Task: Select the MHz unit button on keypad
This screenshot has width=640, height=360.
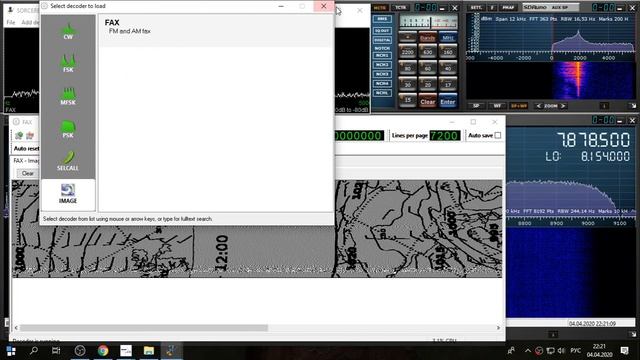Action: (448, 38)
